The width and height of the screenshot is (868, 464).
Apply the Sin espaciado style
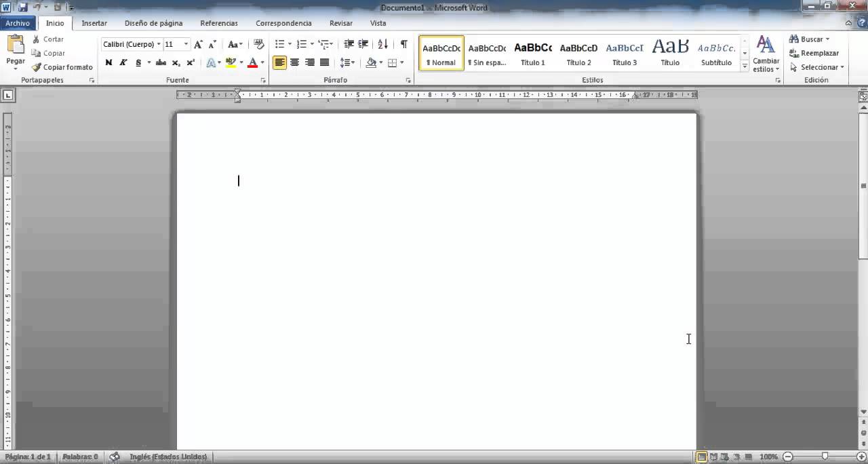pos(487,53)
